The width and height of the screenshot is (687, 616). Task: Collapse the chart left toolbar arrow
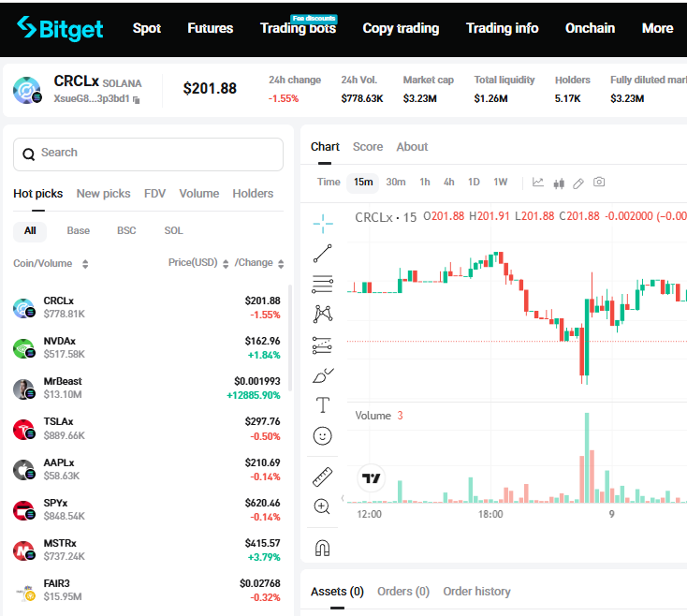[343, 498]
